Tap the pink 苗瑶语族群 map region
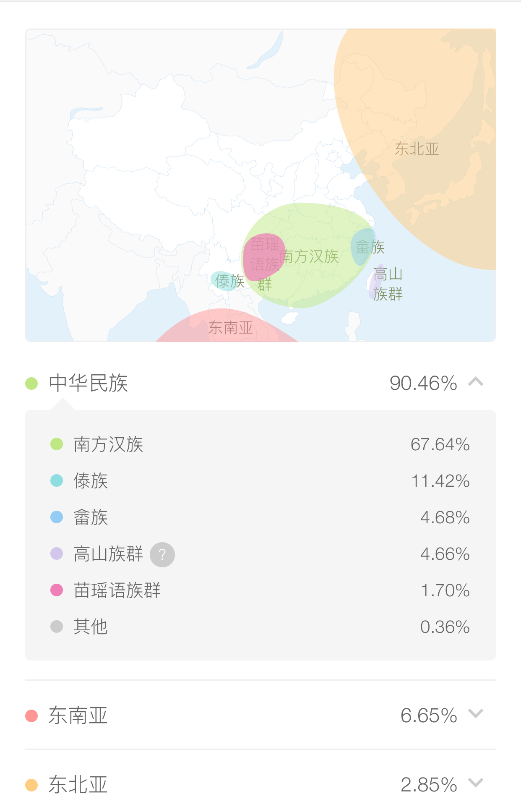Screen dimensions: 521x812 click(263, 257)
